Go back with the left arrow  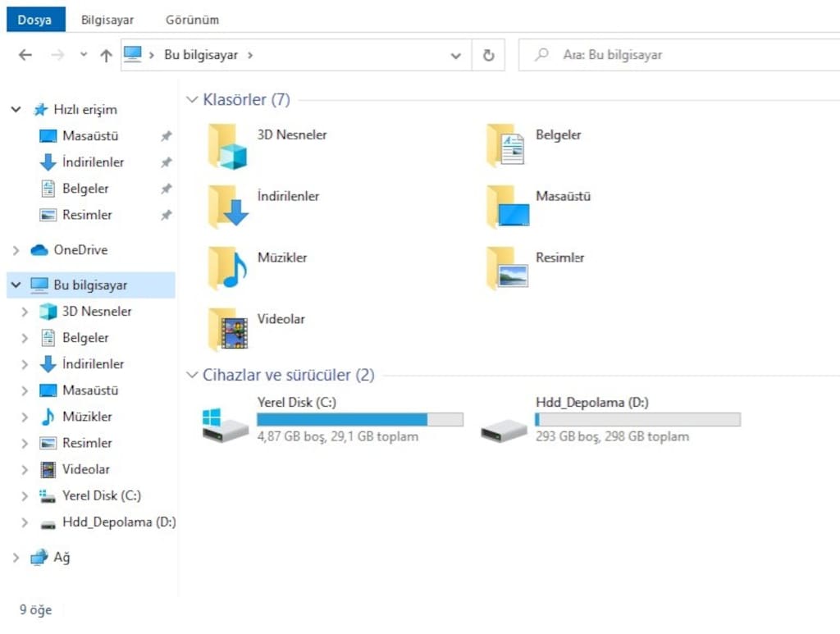[x=25, y=55]
